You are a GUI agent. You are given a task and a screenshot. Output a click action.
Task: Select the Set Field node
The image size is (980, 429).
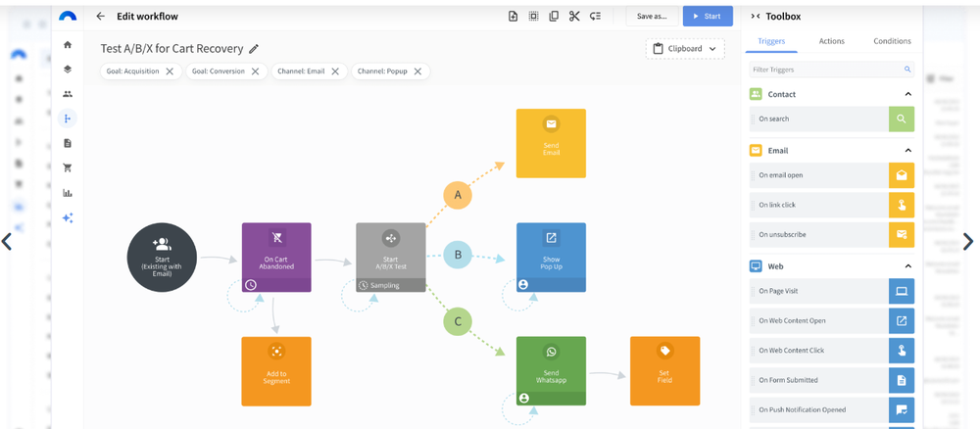tap(665, 371)
